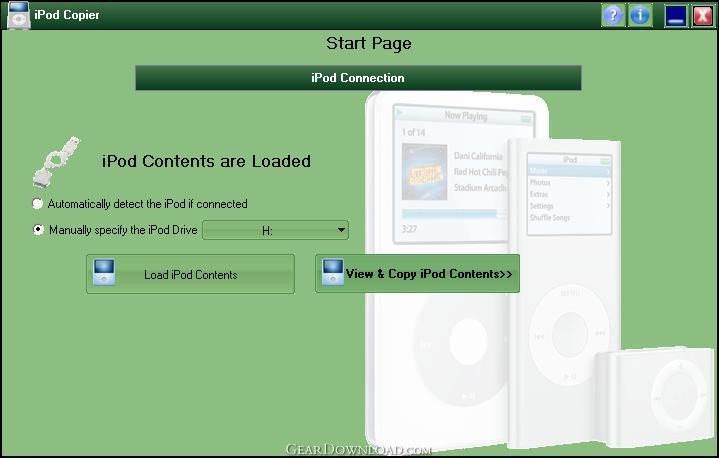Viewport: 719px width, 458px height.
Task: Click the iPod Connection header bar
Action: (358, 78)
